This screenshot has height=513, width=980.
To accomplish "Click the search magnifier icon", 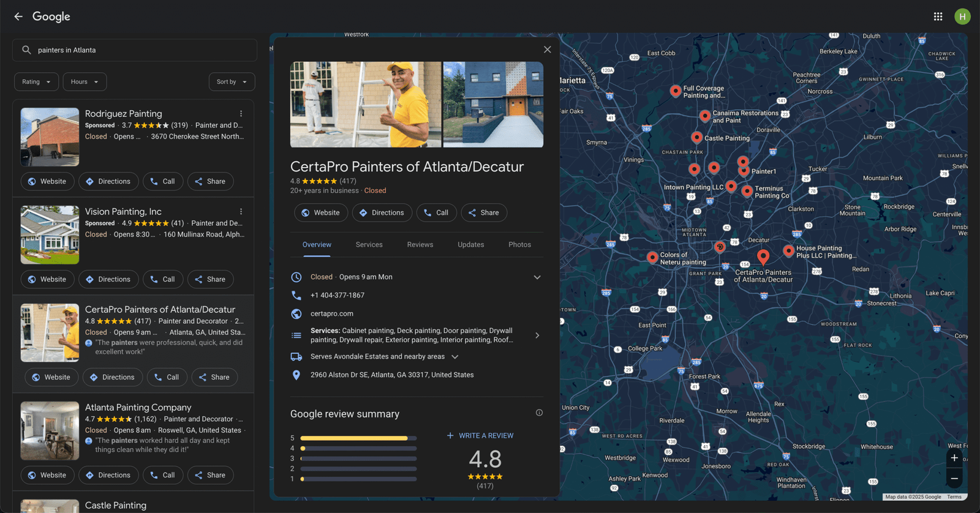I will [26, 50].
